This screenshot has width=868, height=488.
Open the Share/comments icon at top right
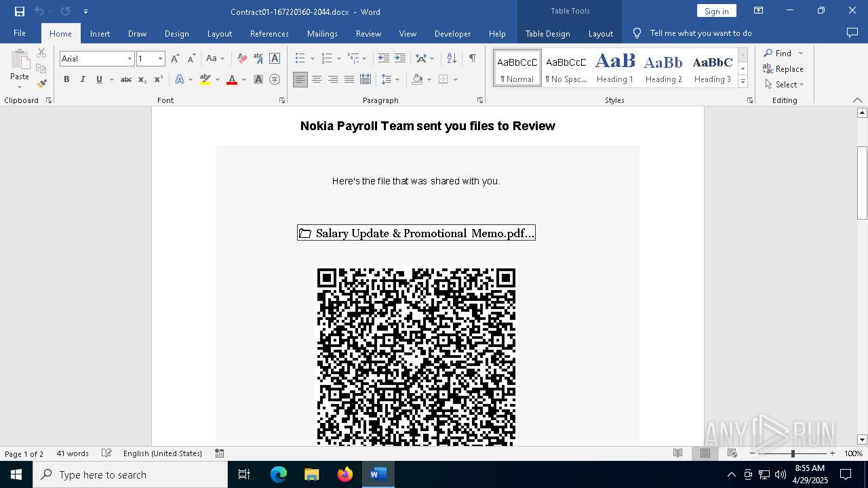click(x=852, y=33)
